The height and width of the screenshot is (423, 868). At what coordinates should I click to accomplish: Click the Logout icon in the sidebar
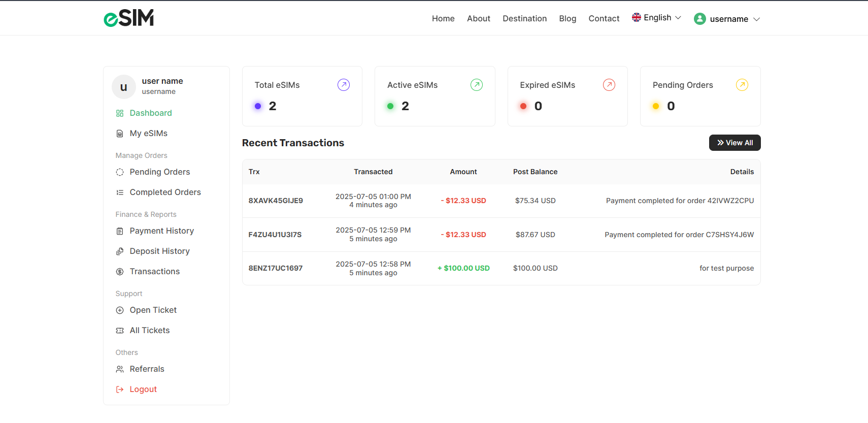tap(120, 389)
